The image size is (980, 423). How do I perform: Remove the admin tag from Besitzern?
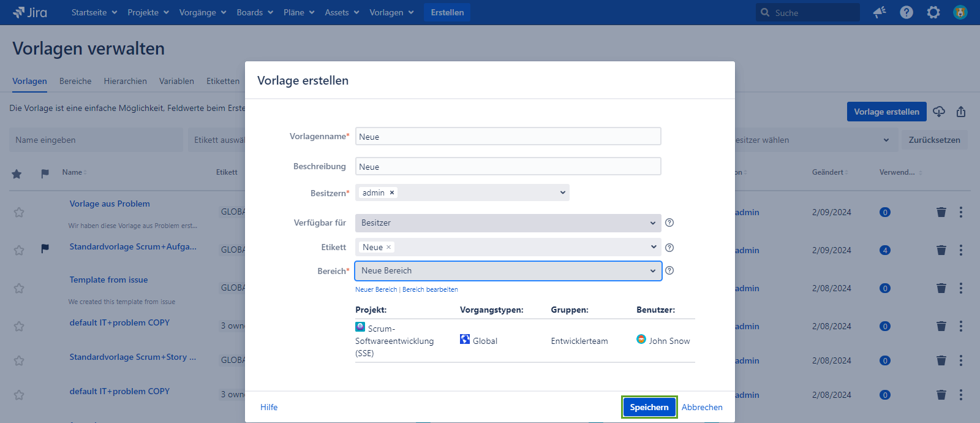pos(392,192)
